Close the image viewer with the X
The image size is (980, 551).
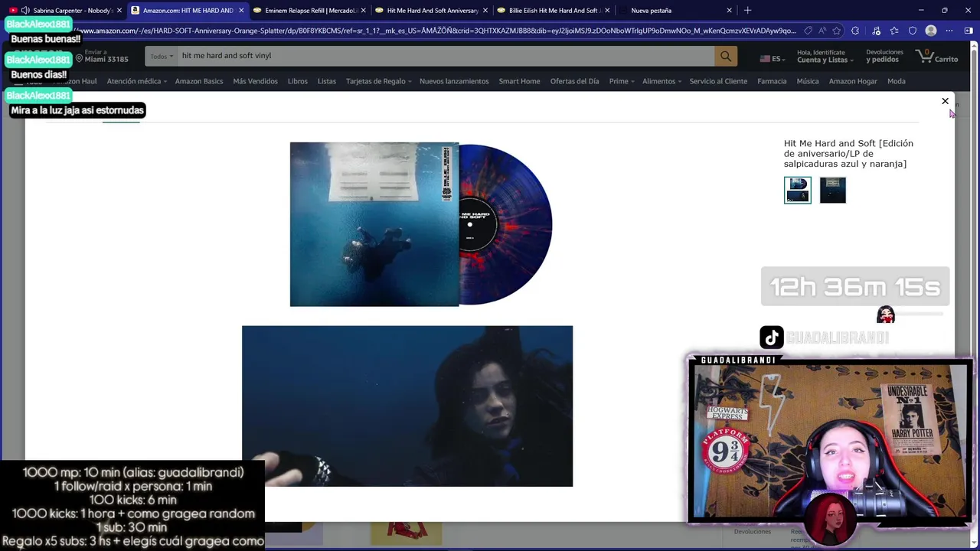pos(945,101)
